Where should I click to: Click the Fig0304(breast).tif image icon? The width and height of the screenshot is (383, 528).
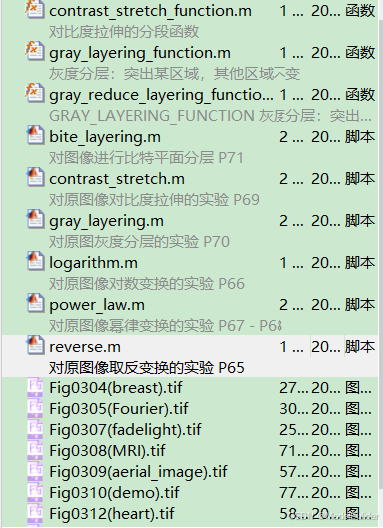pyautogui.click(x=35, y=388)
